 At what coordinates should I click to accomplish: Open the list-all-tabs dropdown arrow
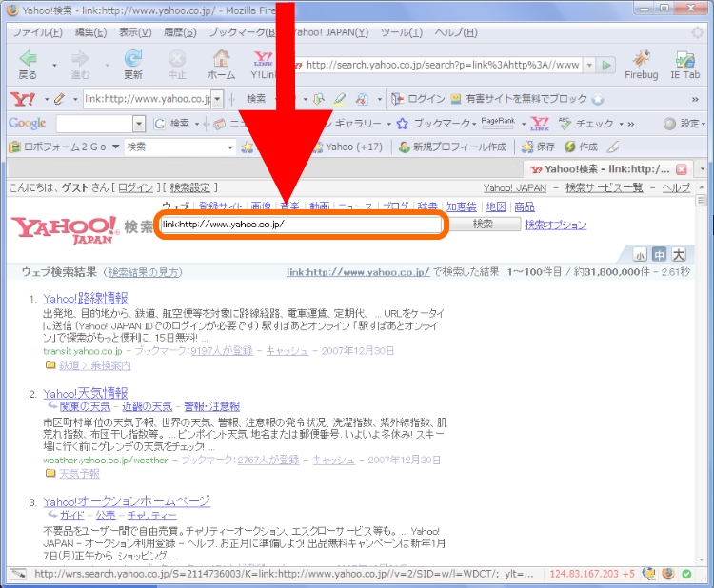703,169
